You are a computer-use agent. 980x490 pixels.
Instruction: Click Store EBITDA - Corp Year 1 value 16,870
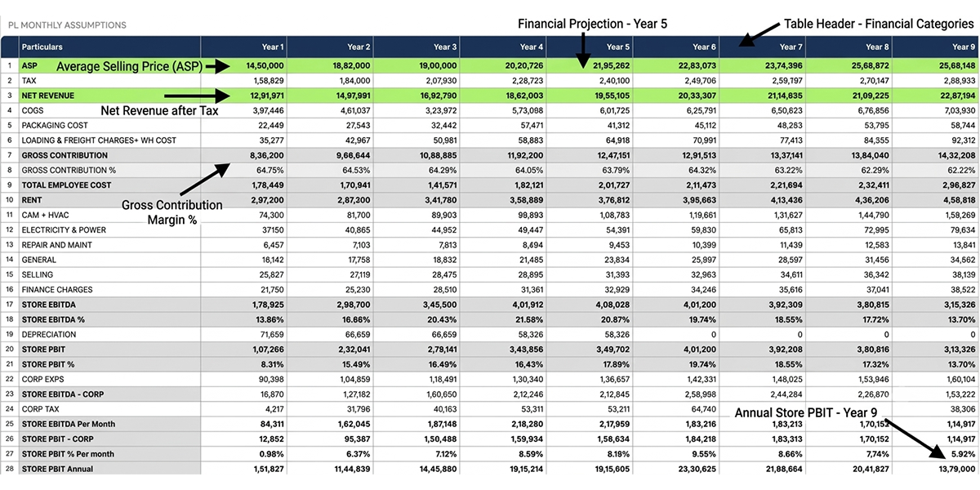click(270, 394)
